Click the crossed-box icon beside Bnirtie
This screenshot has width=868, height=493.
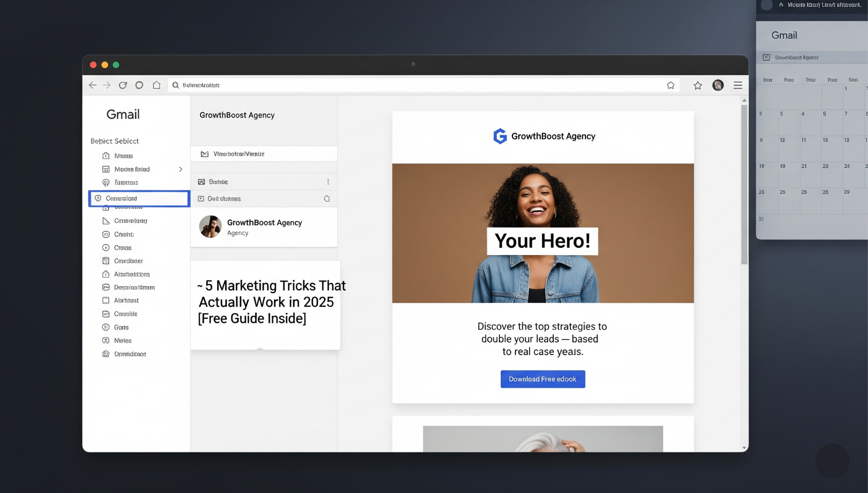[x=201, y=182]
